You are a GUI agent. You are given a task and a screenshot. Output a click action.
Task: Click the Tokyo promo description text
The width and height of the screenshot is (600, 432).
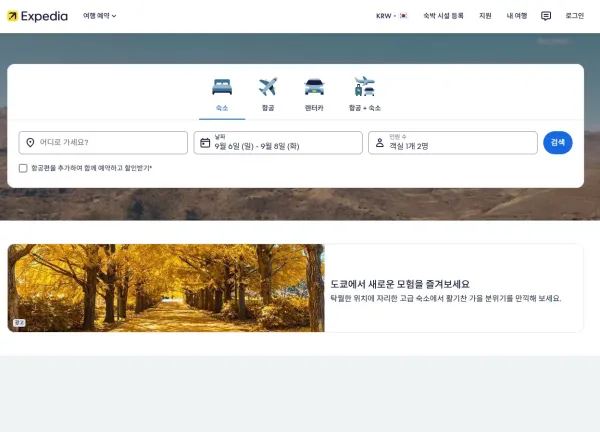tap(446, 298)
